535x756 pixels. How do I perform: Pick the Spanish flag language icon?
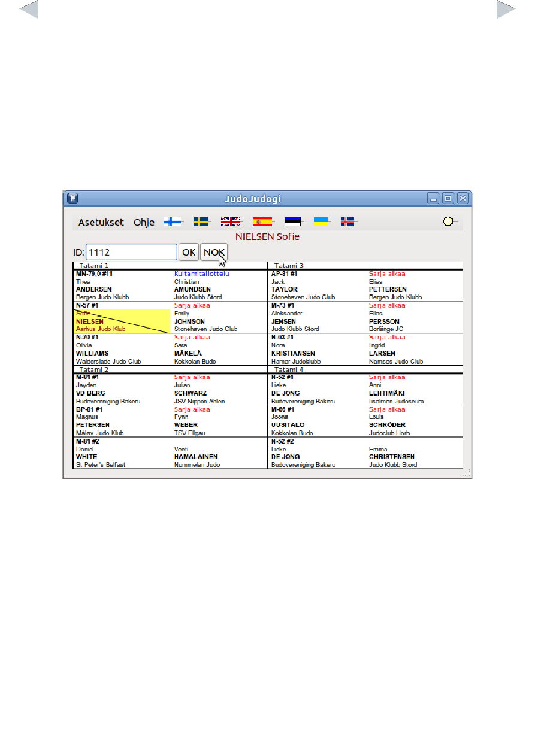[262, 222]
